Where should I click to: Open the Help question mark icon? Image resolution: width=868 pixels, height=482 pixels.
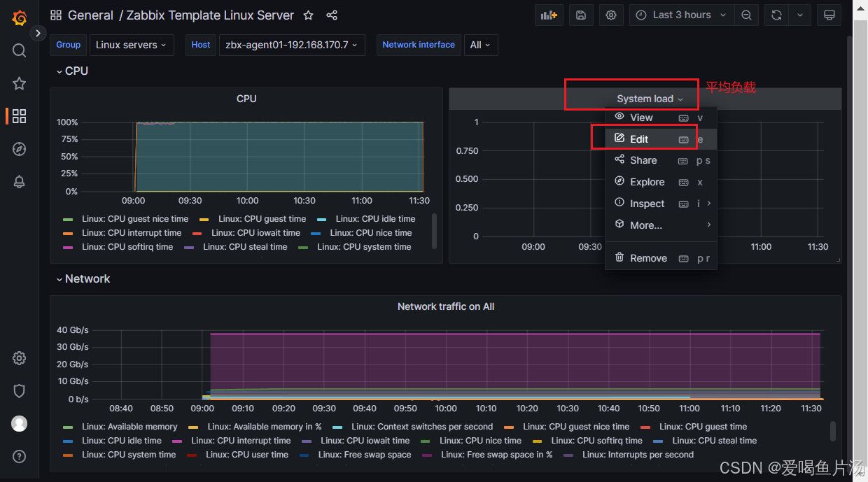pyautogui.click(x=20, y=456)
